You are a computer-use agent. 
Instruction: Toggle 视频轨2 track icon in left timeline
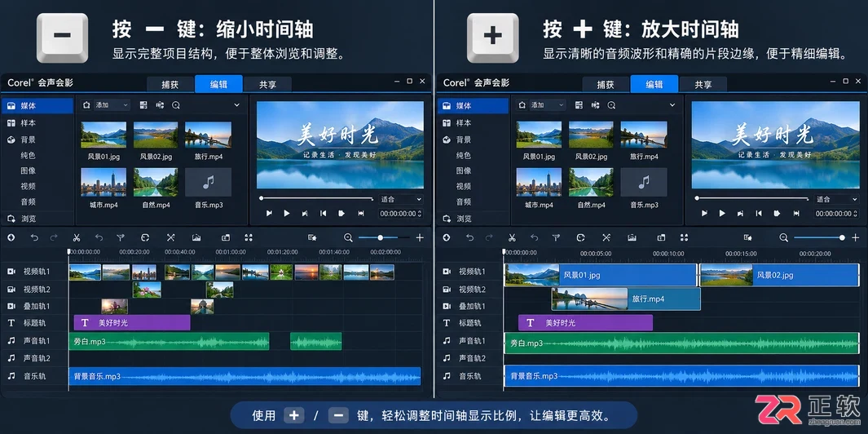pos(11,289)
